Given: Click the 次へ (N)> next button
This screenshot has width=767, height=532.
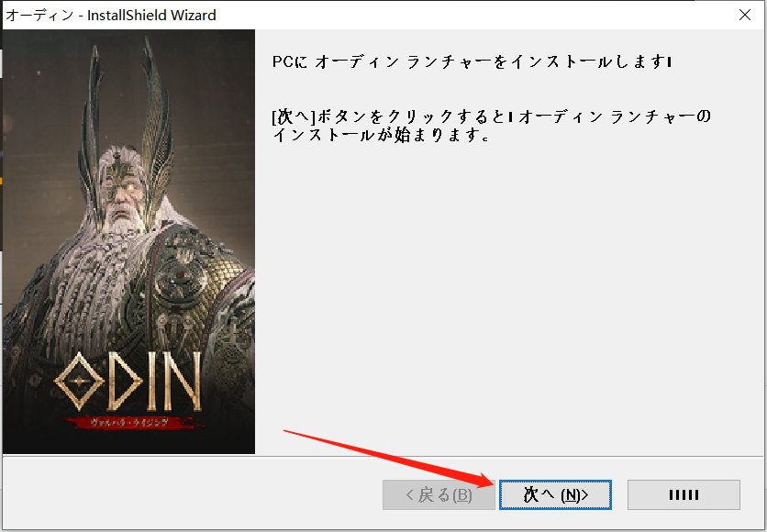Looking at the screenshot, I should [x=555, y=494].
